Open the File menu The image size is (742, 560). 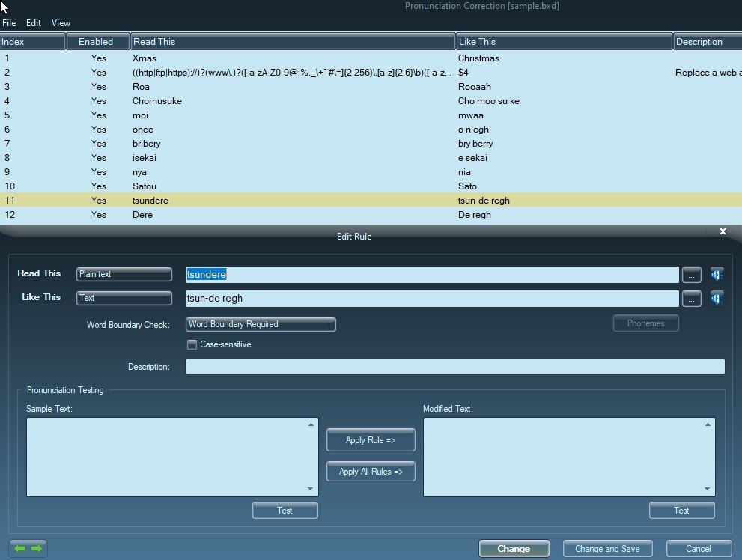(x=9, y=23)
